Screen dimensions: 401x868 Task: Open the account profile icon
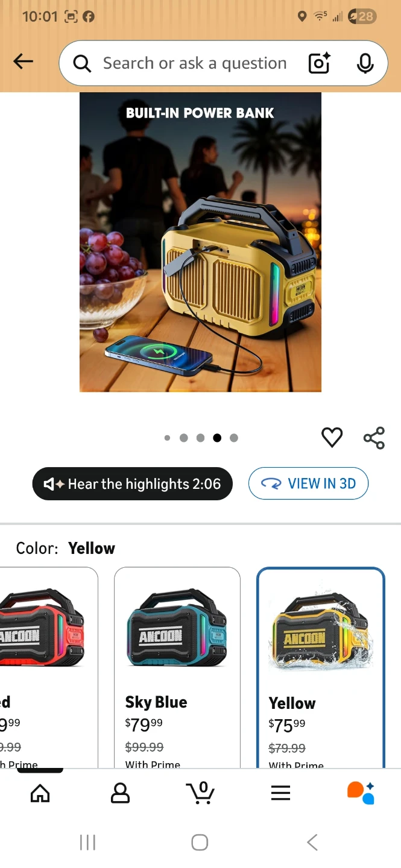pyautogui.click(x=121, y=793)
